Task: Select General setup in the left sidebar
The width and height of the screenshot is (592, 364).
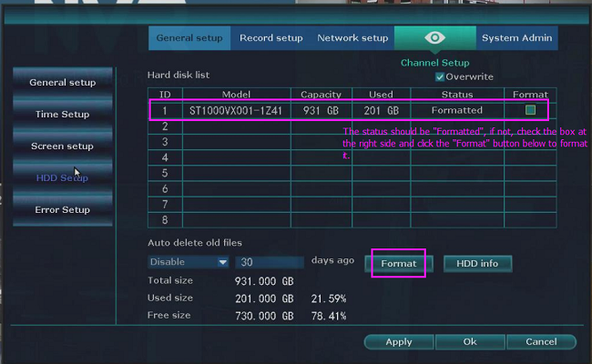Action: pos(63,82)
